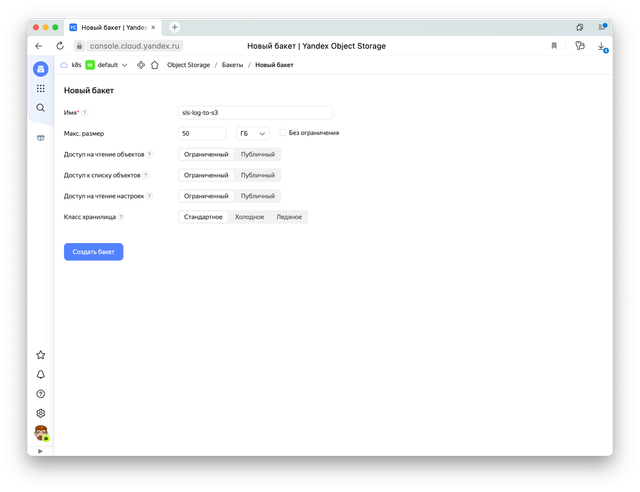Open the all services grid icon
This screenshot has height=492, width=640.
40,88
